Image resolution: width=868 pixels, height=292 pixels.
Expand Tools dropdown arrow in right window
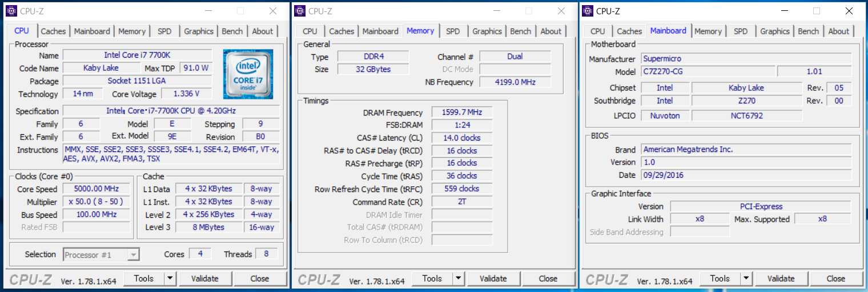tap(746, 279)
